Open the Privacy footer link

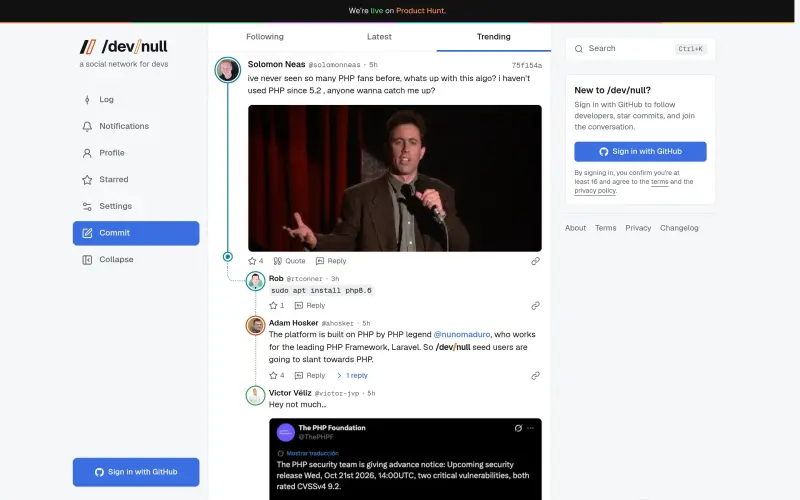click(638, 228)
